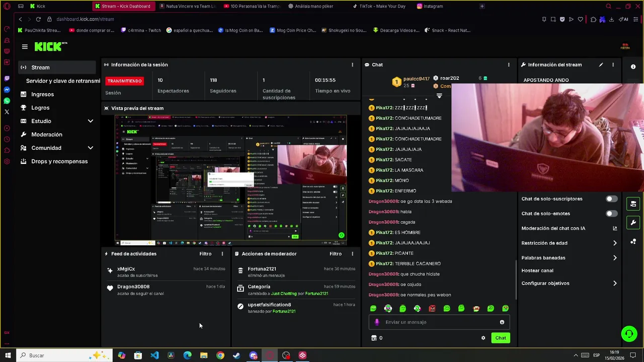Click the green support headset button
This screenshot has height=362, width=644.
pos(629,334)
